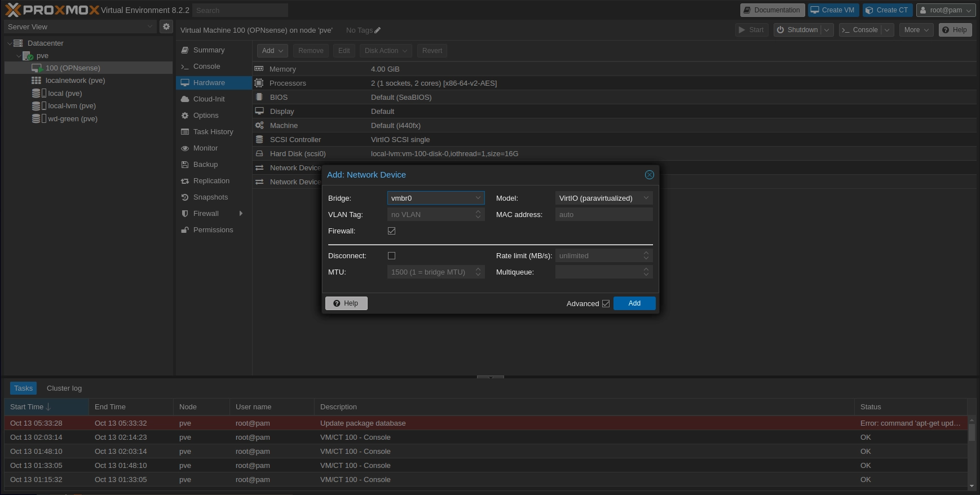
Task: Click the Snapshots history icon
Action: [185, 197]
